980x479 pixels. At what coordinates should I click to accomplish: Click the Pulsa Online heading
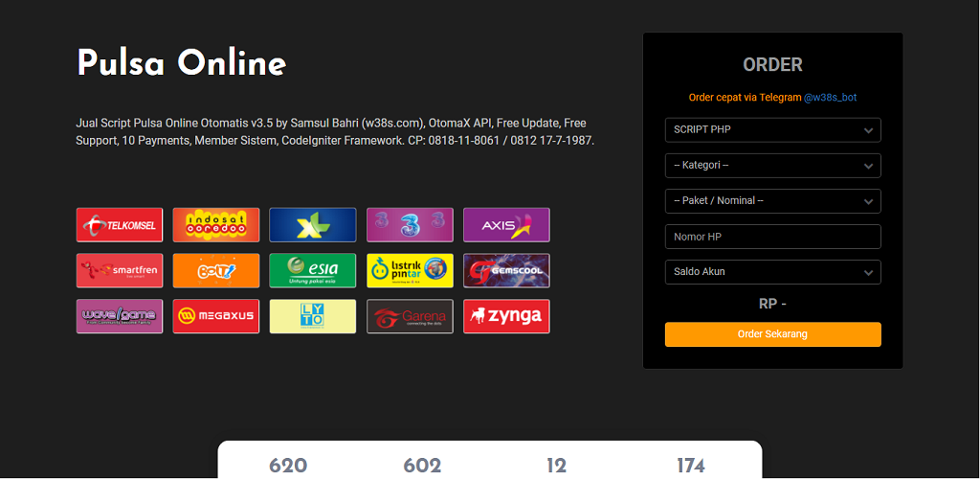[181, 62]
